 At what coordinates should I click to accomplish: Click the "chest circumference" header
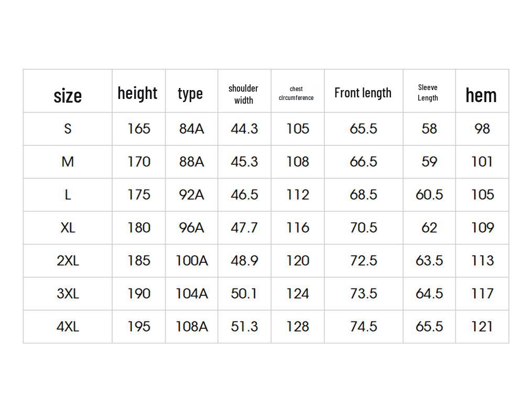pyautogui.click(x=296, y=93)
